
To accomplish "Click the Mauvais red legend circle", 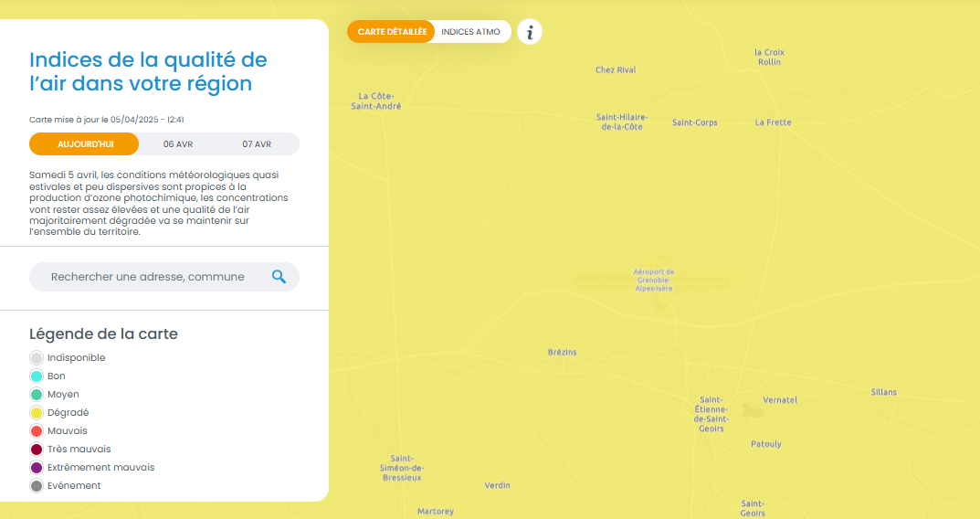I will [37, 431].
